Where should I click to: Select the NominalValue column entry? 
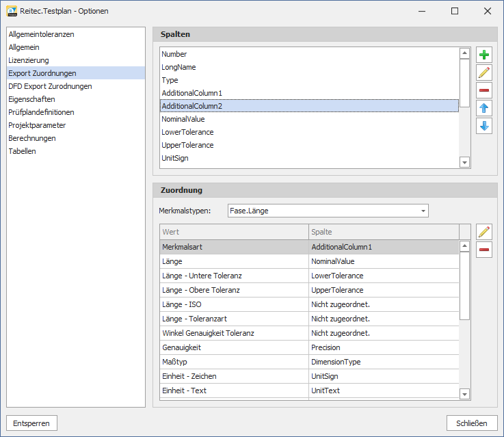tap(183, 119)
